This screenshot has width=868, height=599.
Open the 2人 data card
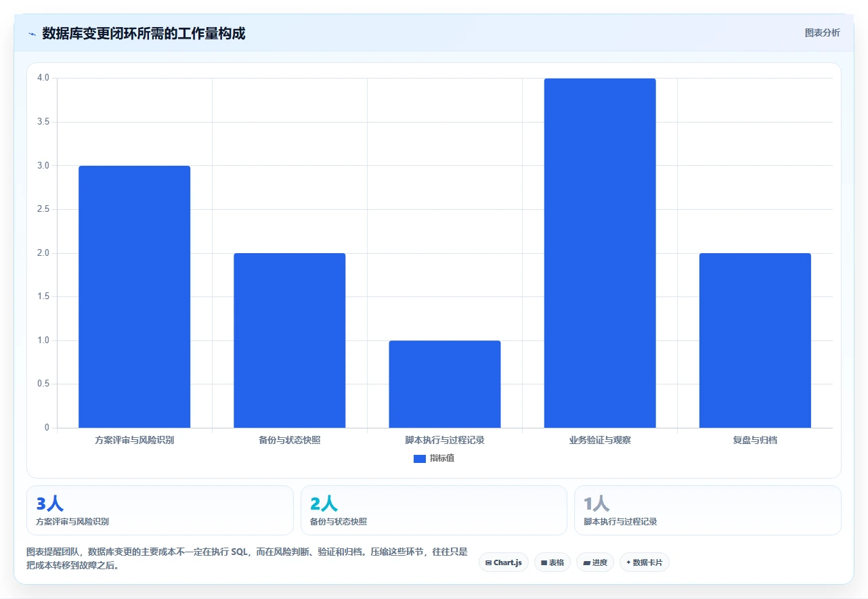434,510
